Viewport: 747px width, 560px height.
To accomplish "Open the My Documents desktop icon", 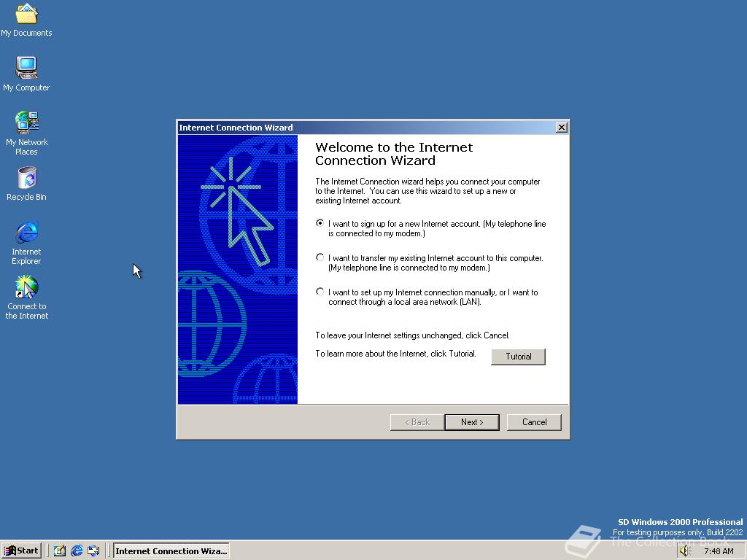I will (27, 20).
